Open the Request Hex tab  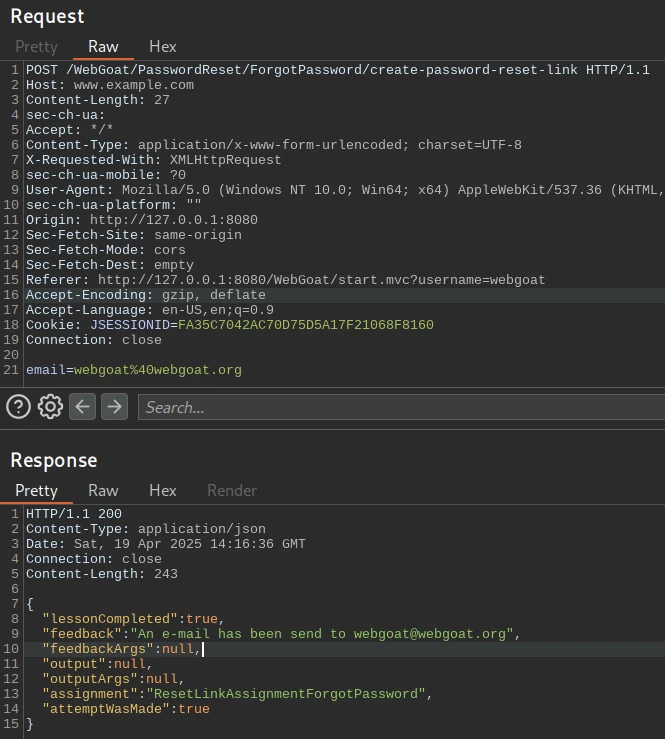click(x=162, y=47)
